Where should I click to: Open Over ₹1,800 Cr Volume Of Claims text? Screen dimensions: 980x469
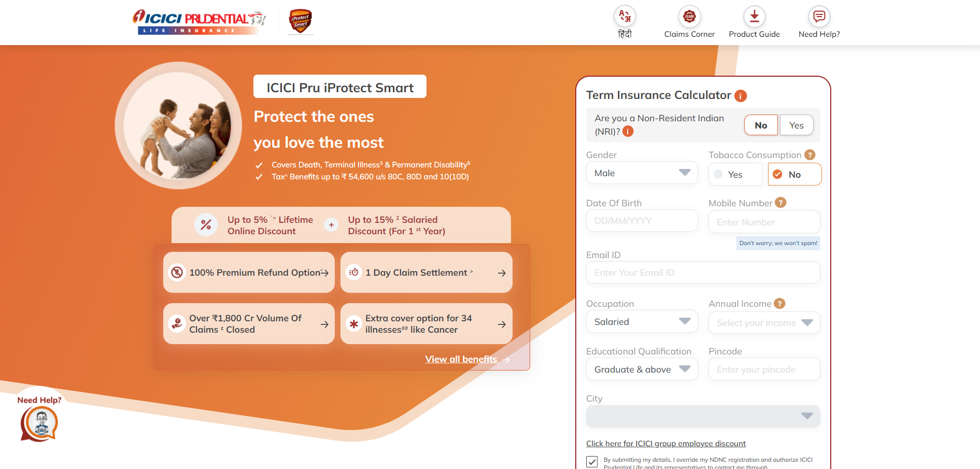[245, 324]
